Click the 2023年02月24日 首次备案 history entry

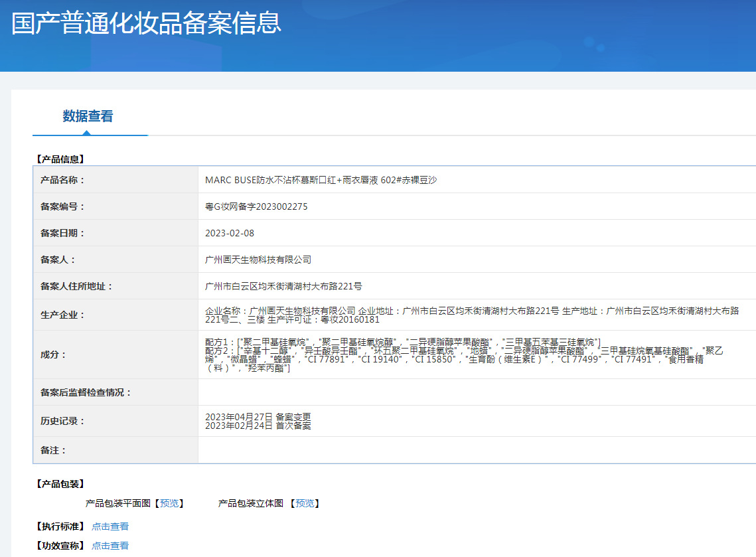pyautogui.click(x=258, y=426)
